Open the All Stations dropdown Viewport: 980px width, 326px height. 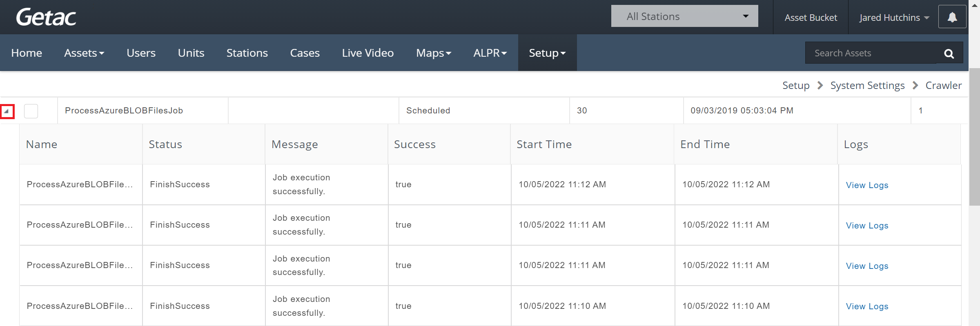(x=684, y=16)
